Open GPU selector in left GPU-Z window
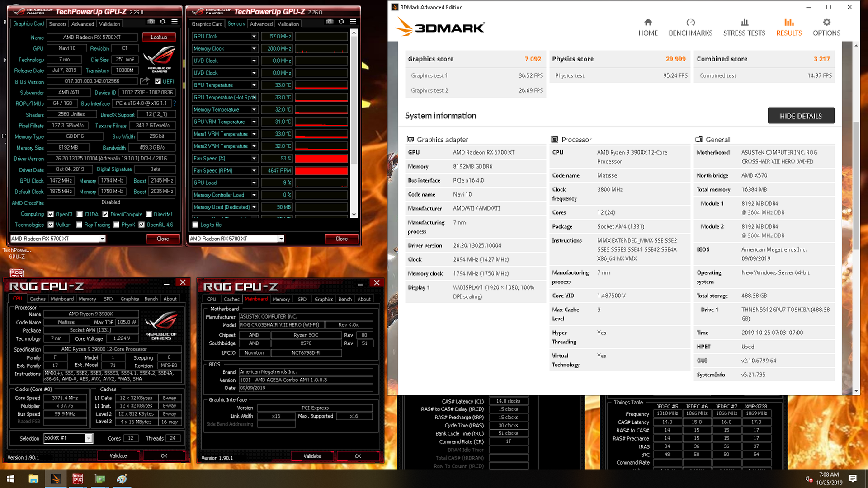 (58, 239)
